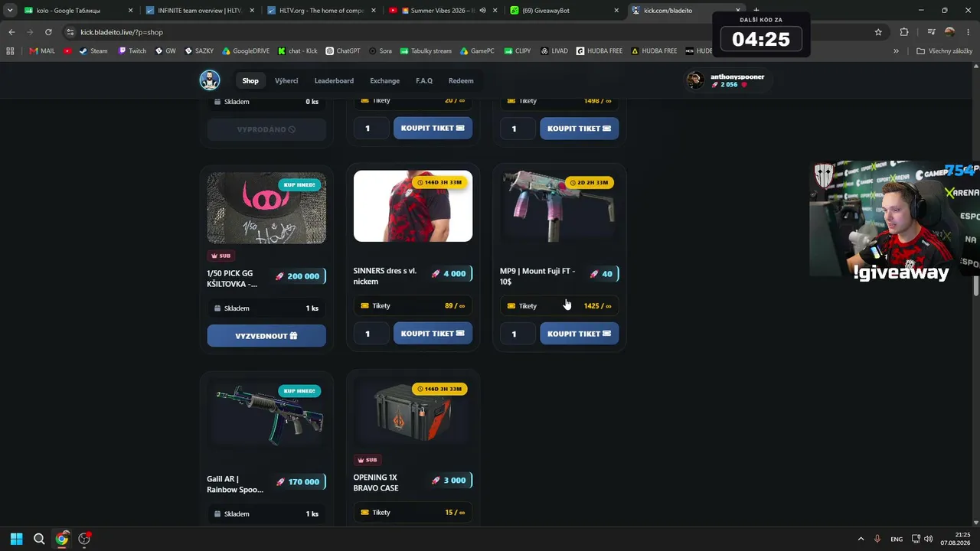Open the Sora bookmark
This screenshot has height=551, width=980.
tap(381, 51)
